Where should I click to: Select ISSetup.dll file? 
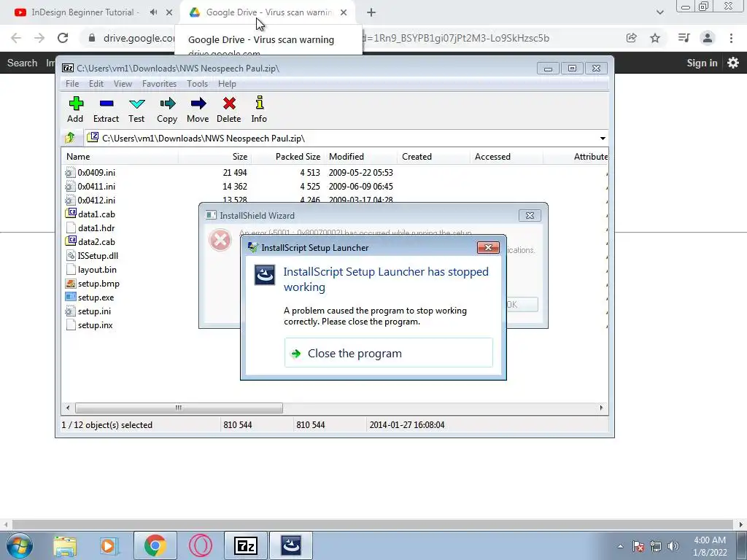point(98,256)
